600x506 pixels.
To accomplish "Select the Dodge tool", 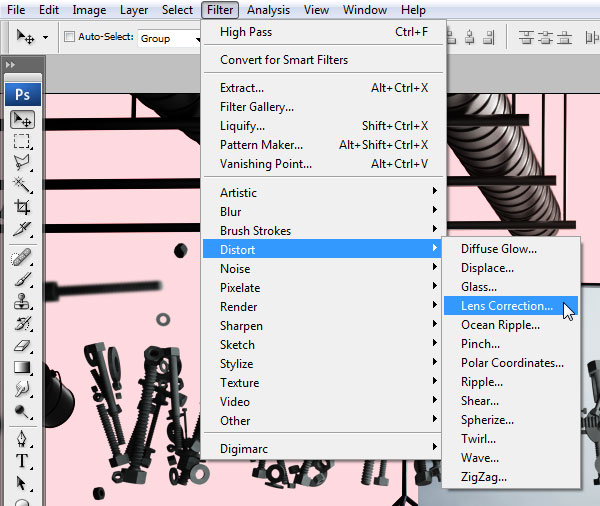I will pos(23,411).
